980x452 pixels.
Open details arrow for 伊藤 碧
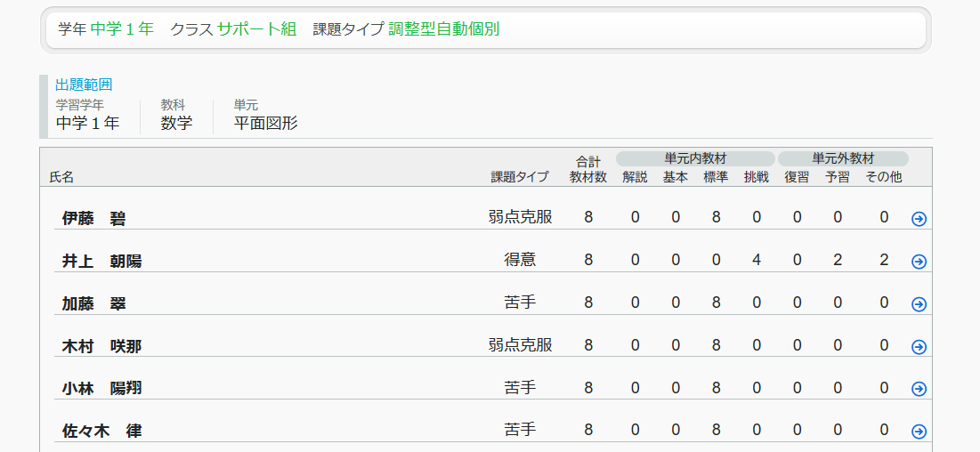click(919, 219)
